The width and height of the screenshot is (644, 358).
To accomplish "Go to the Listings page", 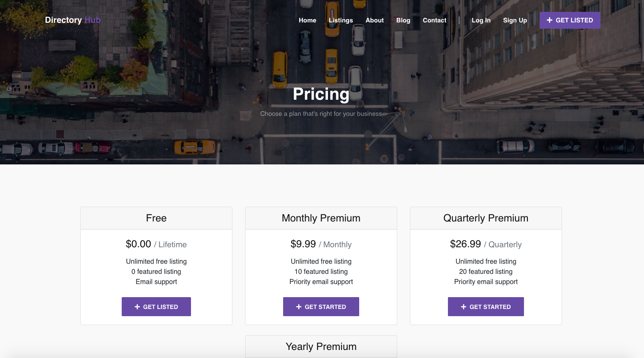I will (x=341, y=20).
